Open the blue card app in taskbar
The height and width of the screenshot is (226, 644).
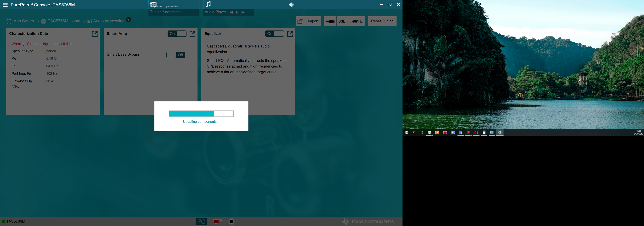[x=492, y=133]
